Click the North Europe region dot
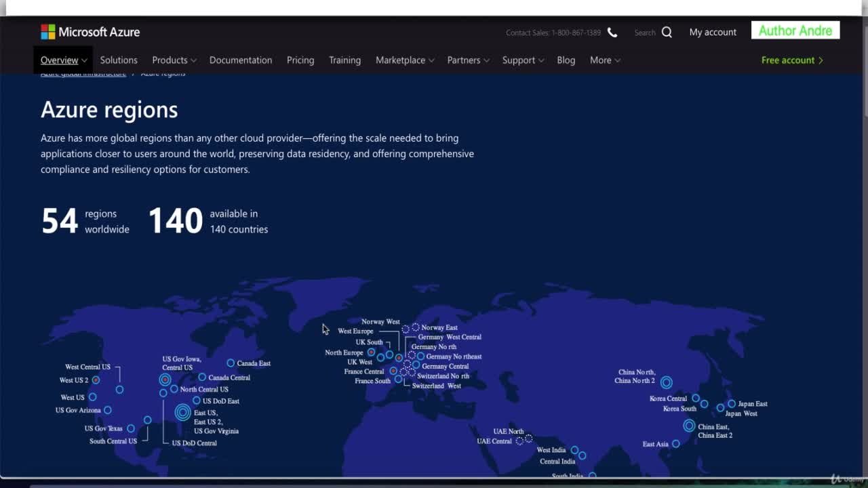The width and height of the screenshot is (868, 488). [x=371, y=352]
